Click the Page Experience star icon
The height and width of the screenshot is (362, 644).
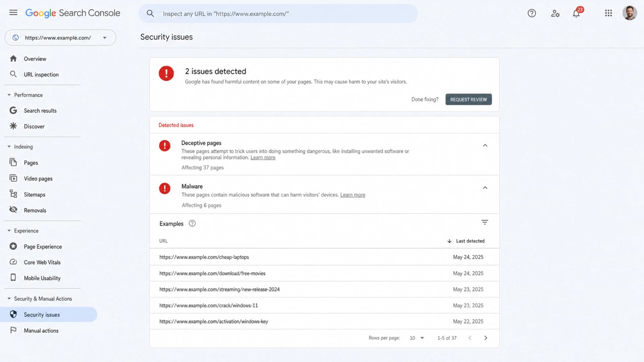(13, 246)
